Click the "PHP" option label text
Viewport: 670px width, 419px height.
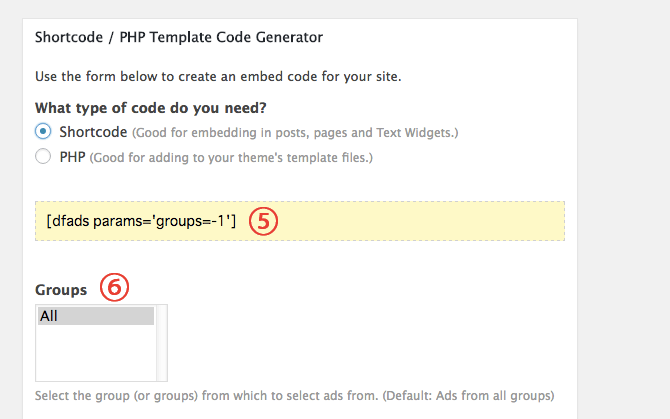tap(72, 157)
